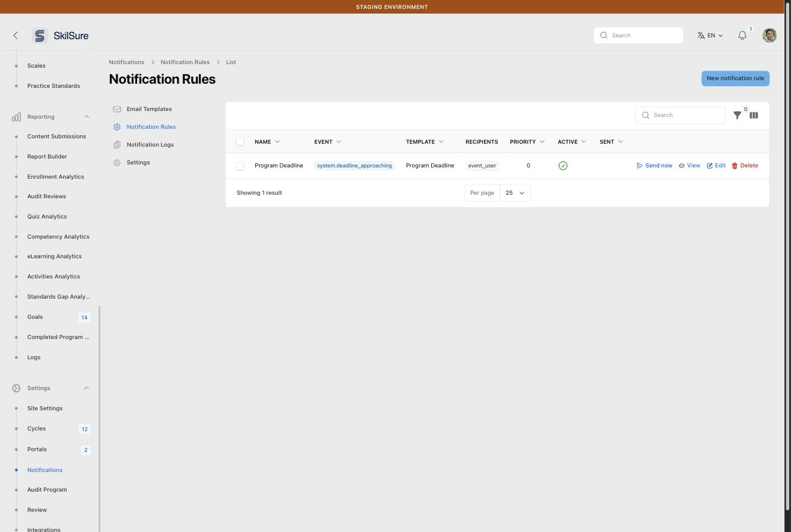Click the View eye icon for Program Deadline

pyautogui.click(x=682, y=166)
